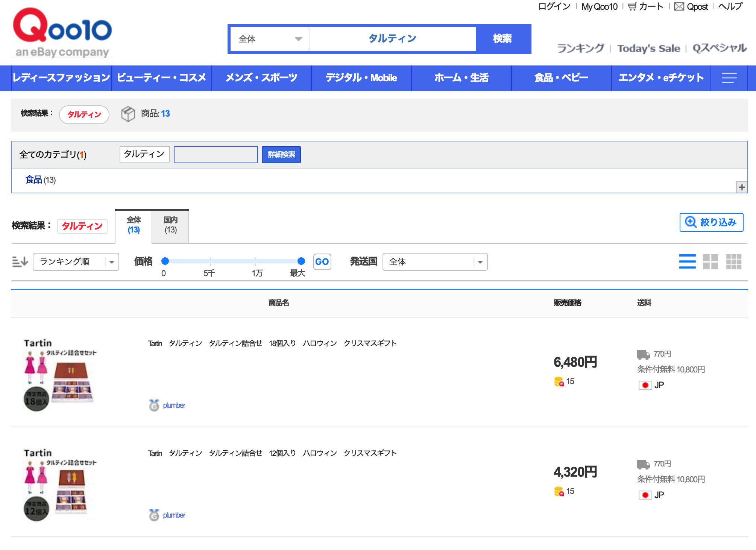The height and width of the screenshot is (550, 756).
Task: Open the ランキング順 sort dropdown
Action: [76, 262]
